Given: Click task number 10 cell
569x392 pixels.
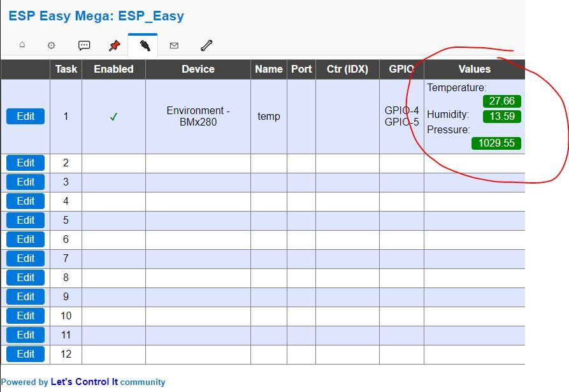Looking at the screenshot, I should coord(66,316).
